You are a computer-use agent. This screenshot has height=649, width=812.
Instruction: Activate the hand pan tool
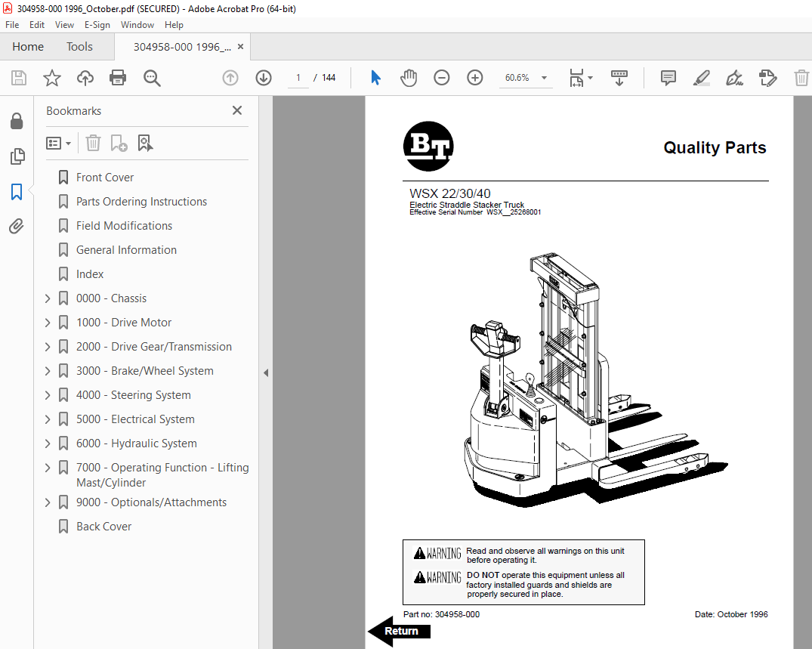tap(409, 78)
